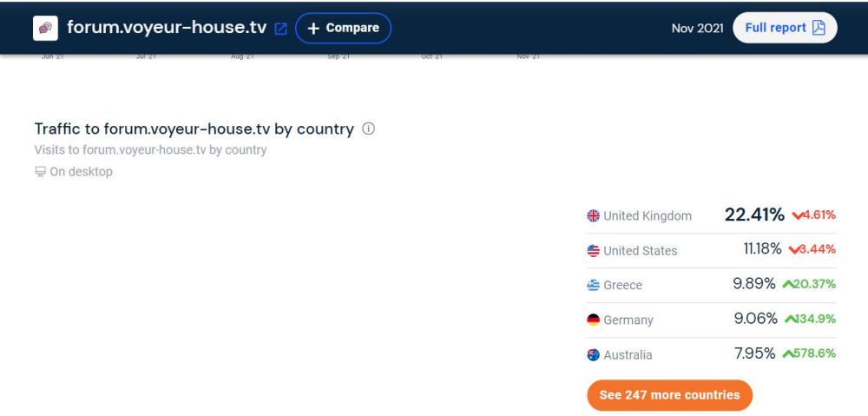The width and height of the screenshot is (868, 416).
Task: Click United Kingdom's 4.61% red change indicator
Action: (x=813, y=215)
